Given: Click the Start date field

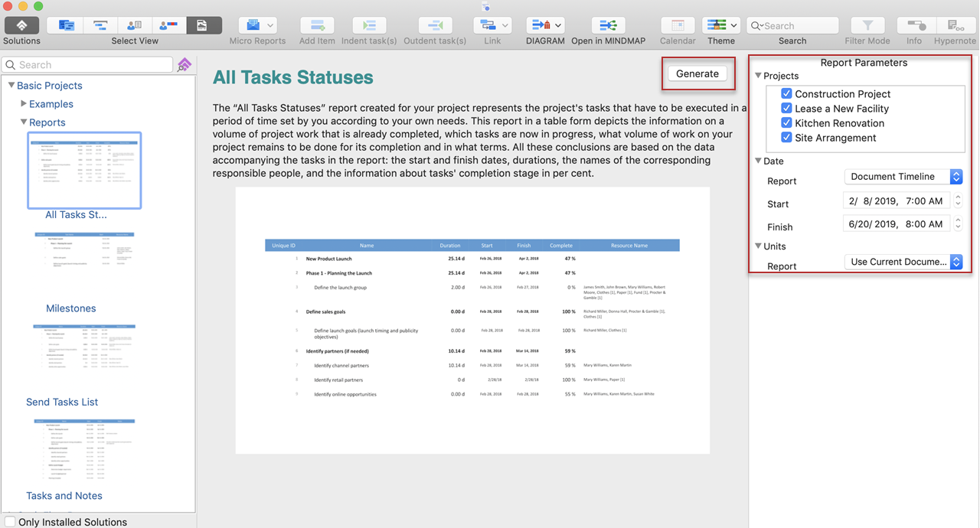Looking at the screenshot, I should 897,200.
